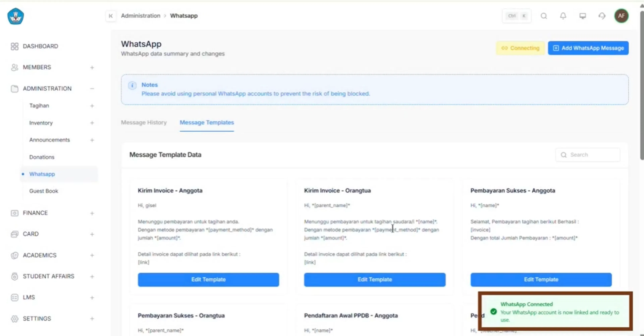Click the Administration breadcrumb link
This screenshot has height=336, width=644.
(141, 16)
